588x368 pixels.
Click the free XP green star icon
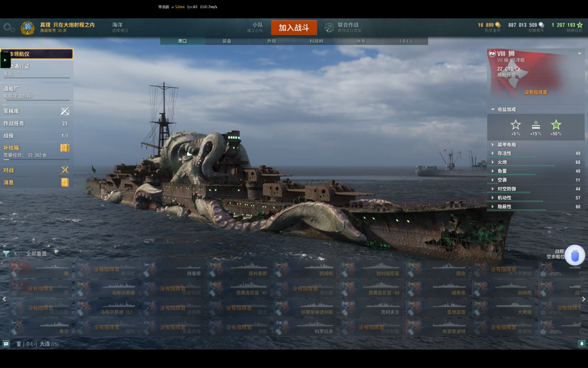(579, 25)
